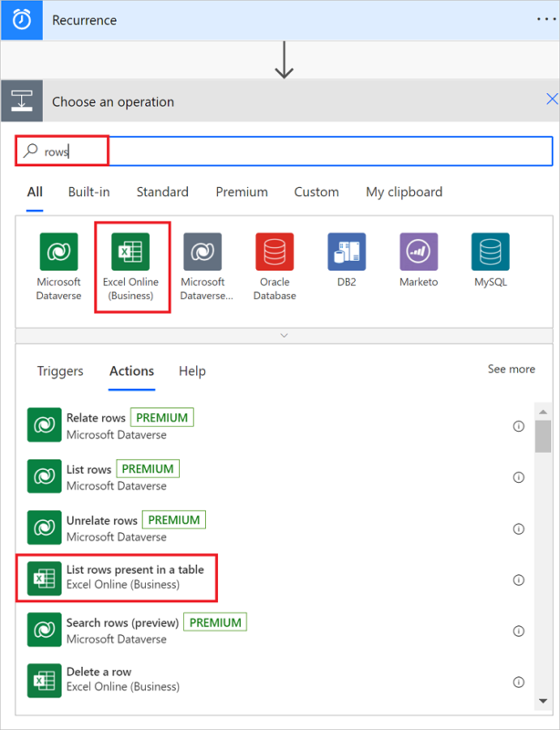
Task: Open the Triggers tab
Action: (x=60, y=370)
